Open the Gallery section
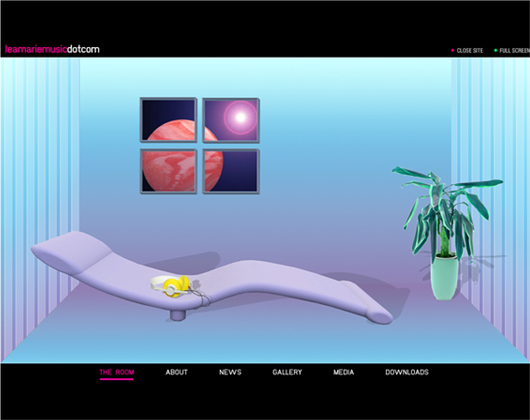 pos(287,372)
